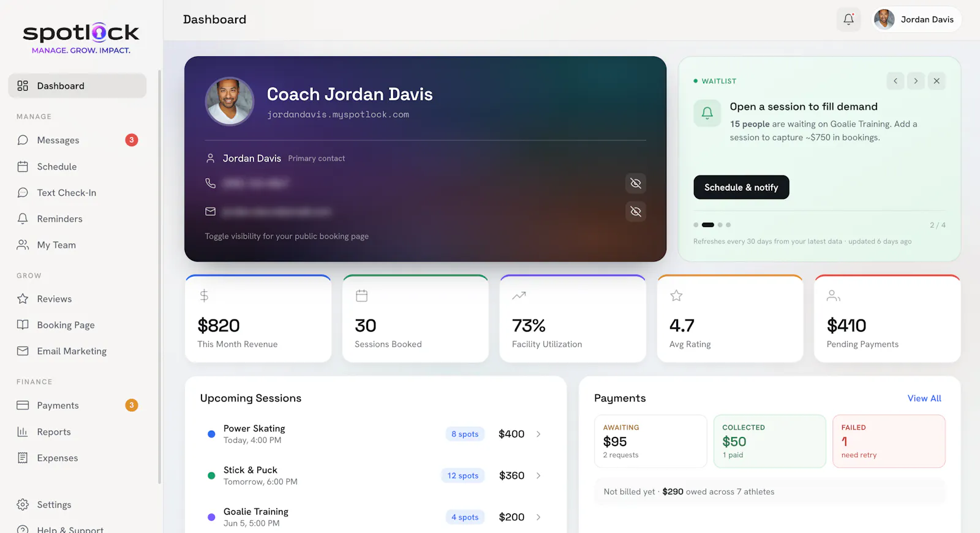
Task: Click the Payments badge showing 3
Action: 132,405
